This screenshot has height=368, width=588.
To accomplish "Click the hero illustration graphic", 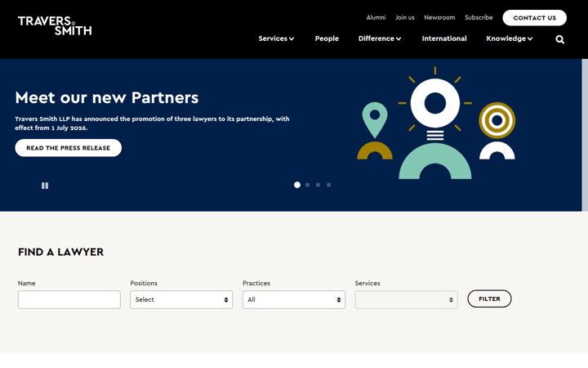I will pos(436,123).
